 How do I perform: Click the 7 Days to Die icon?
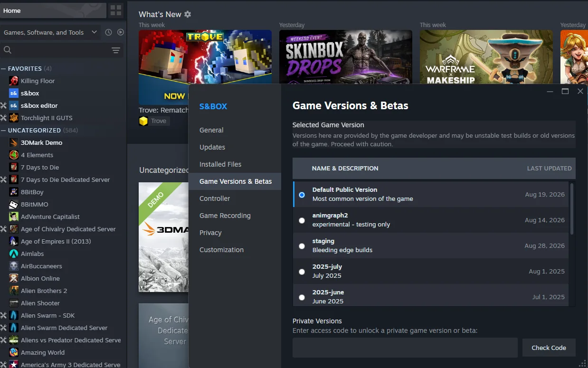click(14, 167)
